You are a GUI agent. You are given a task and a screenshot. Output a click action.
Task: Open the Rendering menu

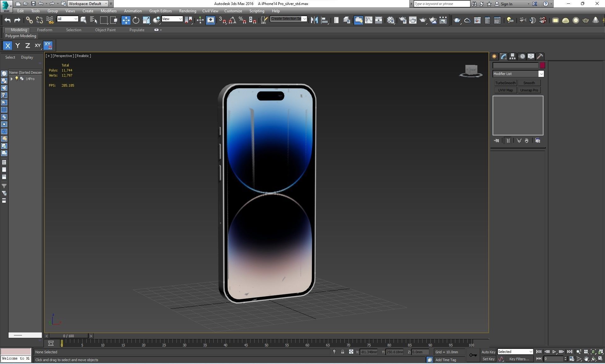coord(187,11)
